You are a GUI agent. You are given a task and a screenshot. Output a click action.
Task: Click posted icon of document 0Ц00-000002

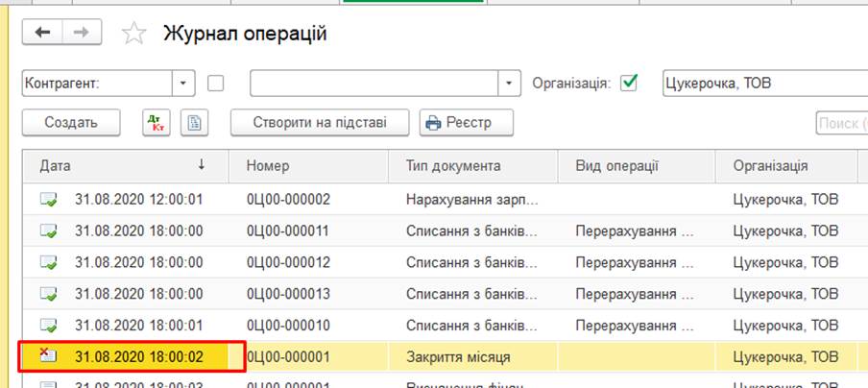48,200
